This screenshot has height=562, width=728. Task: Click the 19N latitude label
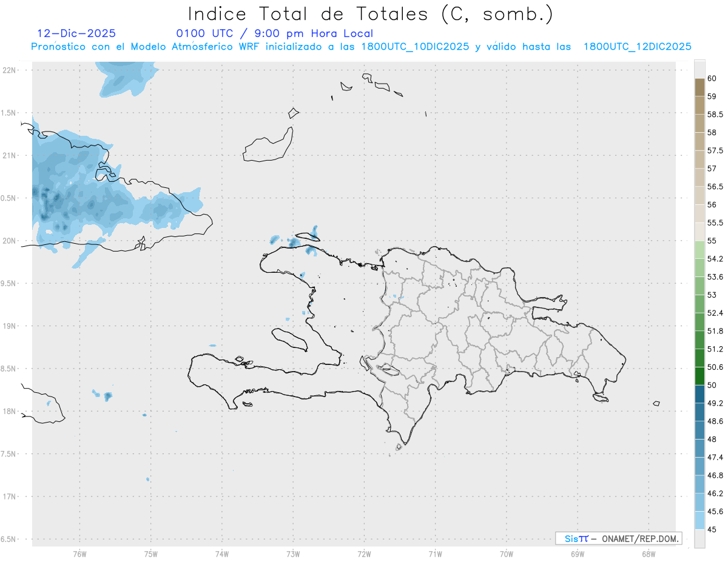(x=10, y=326)
